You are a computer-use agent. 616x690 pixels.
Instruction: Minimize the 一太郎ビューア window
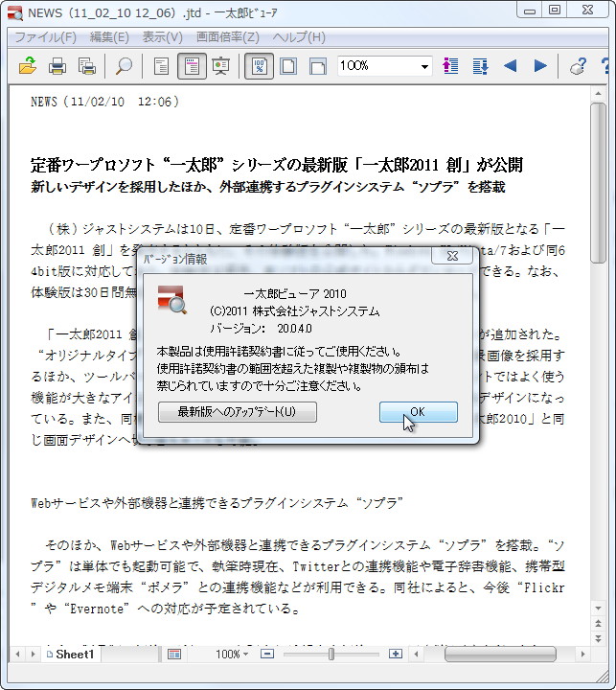(x=530, y=10)
